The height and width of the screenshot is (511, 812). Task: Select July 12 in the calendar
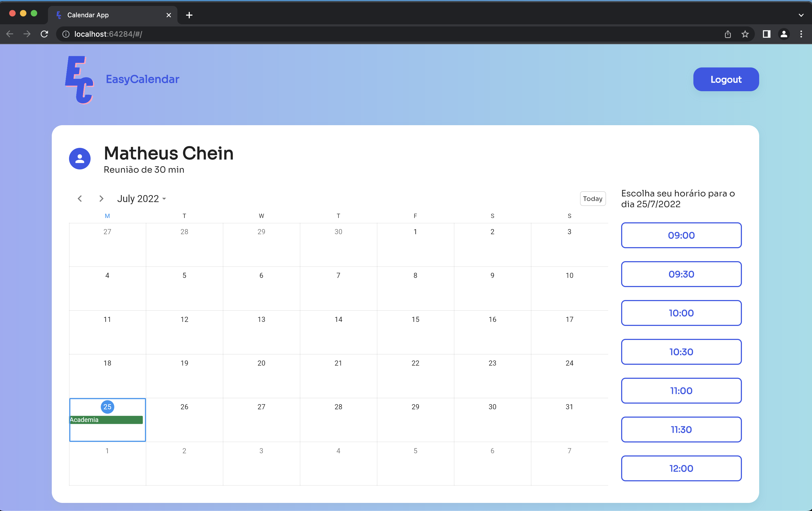(184, 332)
